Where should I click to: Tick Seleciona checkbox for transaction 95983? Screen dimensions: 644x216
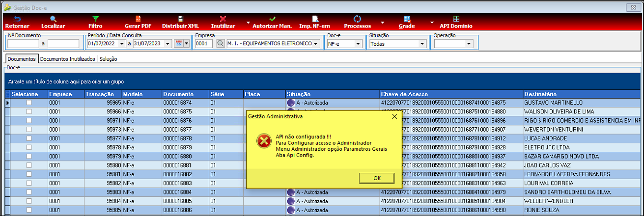pos(28,191)
